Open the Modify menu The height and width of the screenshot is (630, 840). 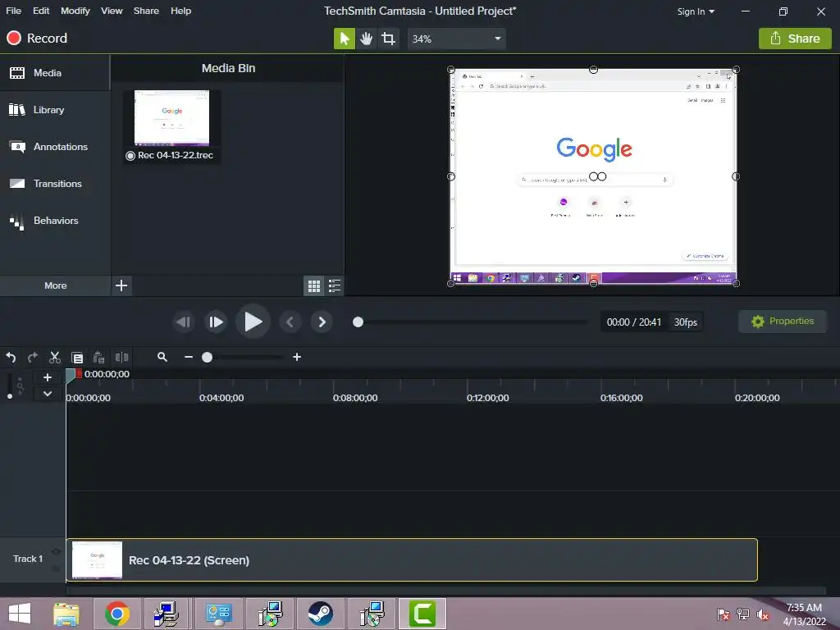click(75, 11)
